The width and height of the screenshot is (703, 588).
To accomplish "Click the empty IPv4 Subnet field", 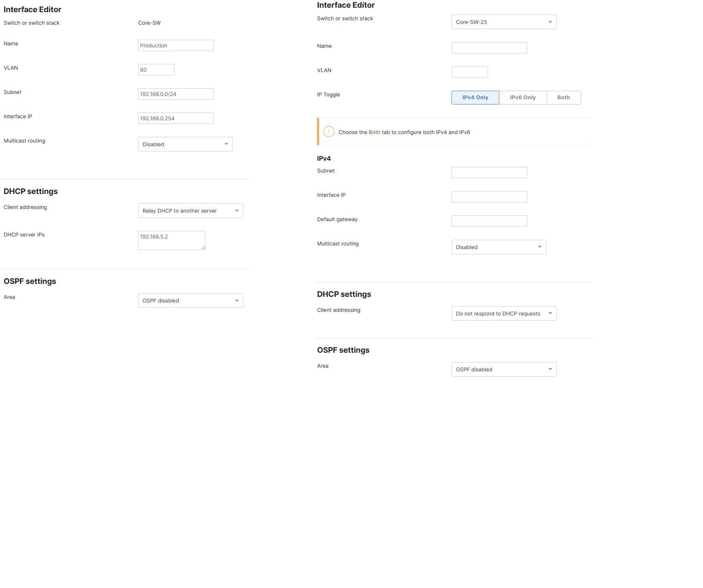I will pos(489,172).
